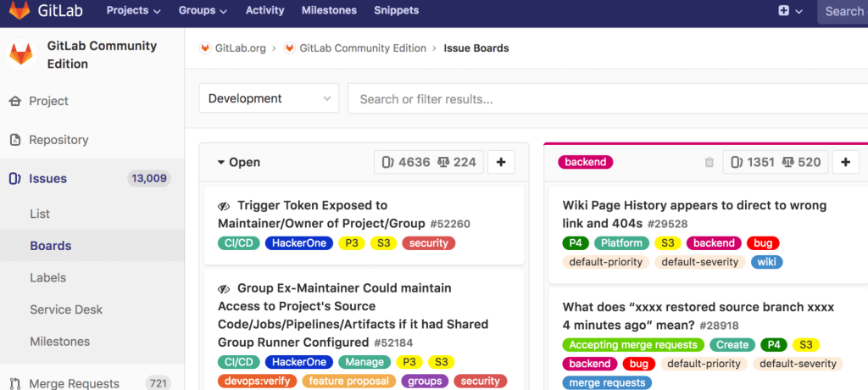Viewport: 868px width, 390px height.
Task: Click red security label on issue #52260
Action: [428, 243]
